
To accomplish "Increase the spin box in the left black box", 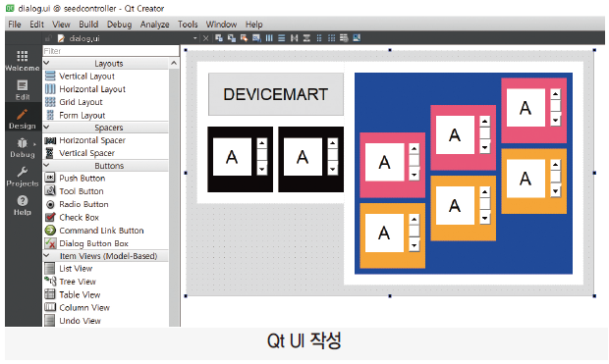I will 262,143.
